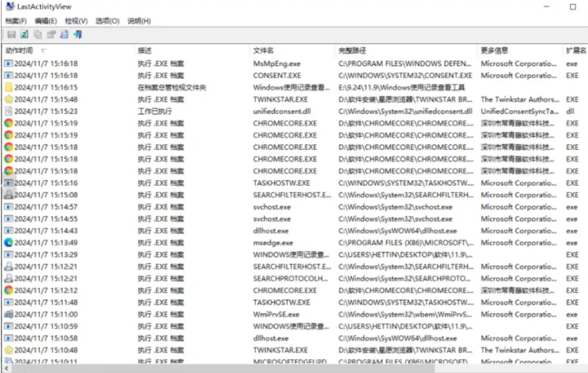Screen dimensions: 588x373
Task: Click the Save toolbar icon
Action: (x=11, y=34)
